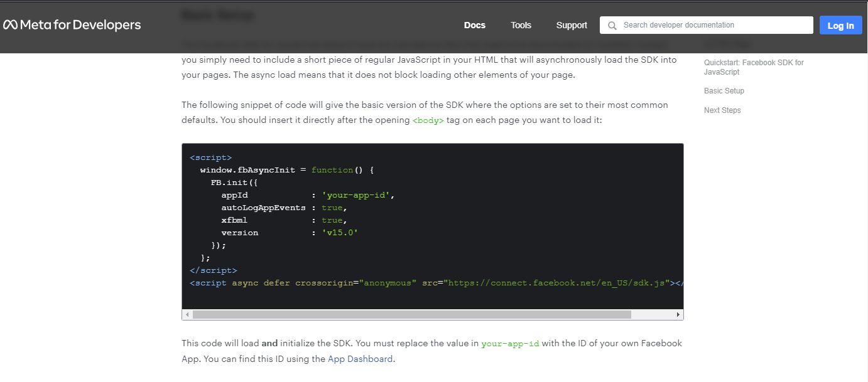Image resolution: width=868 pixels, height=382 pixels.
Task: Open Quickstart: Facebook SDK for JavaScript link
Action: coord(754,67)
